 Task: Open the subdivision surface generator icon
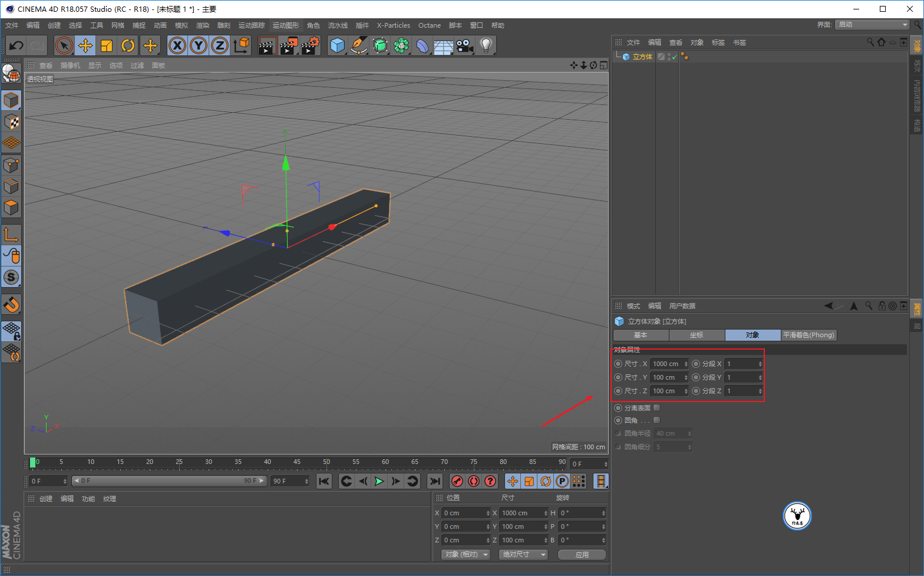click(380, 45)
